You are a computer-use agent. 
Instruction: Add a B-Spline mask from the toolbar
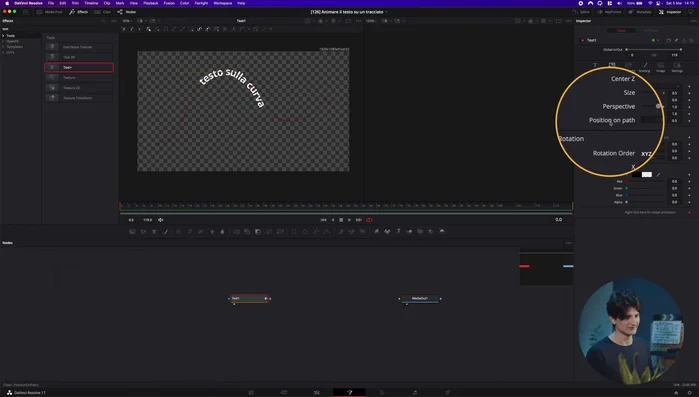point(327,232)
